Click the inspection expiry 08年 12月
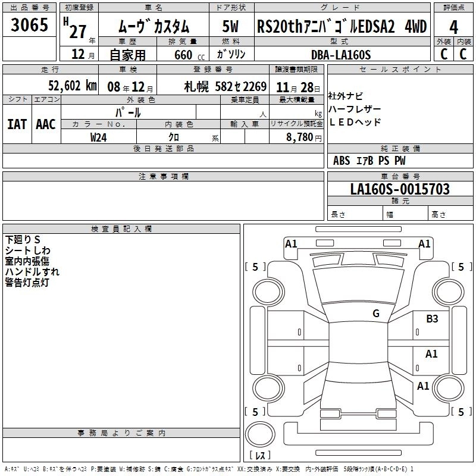The image size is (476, 476). [130, 87]
